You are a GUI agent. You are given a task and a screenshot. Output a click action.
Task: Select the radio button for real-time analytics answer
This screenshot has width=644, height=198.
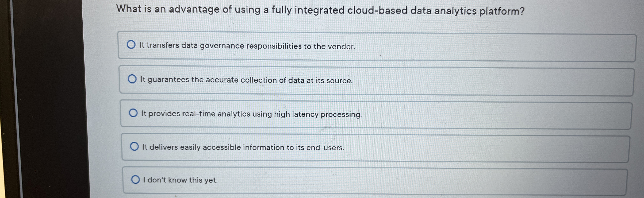point(134,113)
